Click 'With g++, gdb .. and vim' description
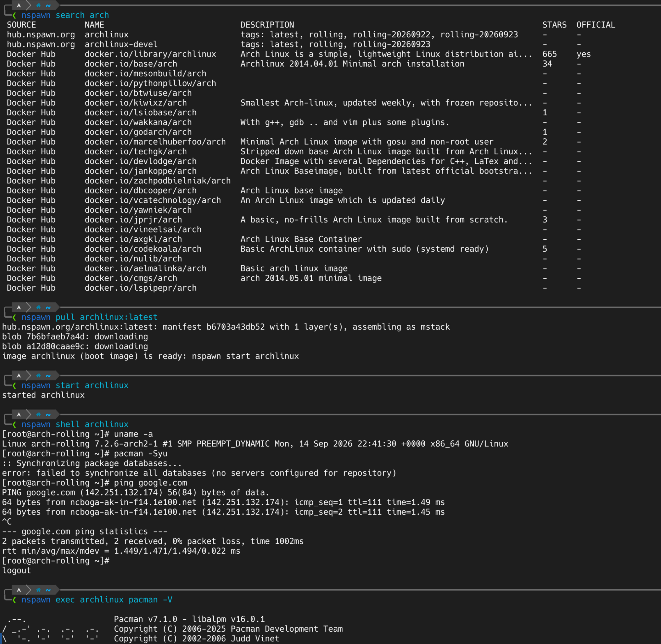The image size is (661, 644). click(x=345, y=122)
